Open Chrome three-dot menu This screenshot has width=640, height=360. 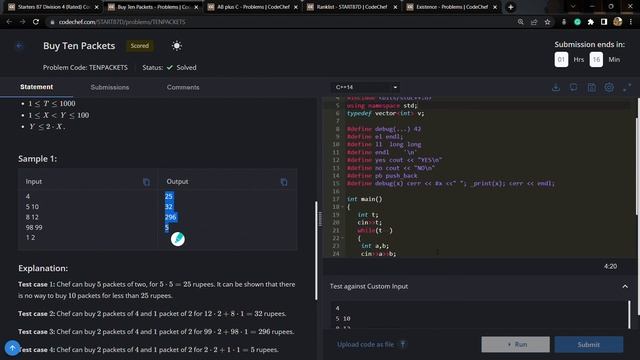(631, 22)
